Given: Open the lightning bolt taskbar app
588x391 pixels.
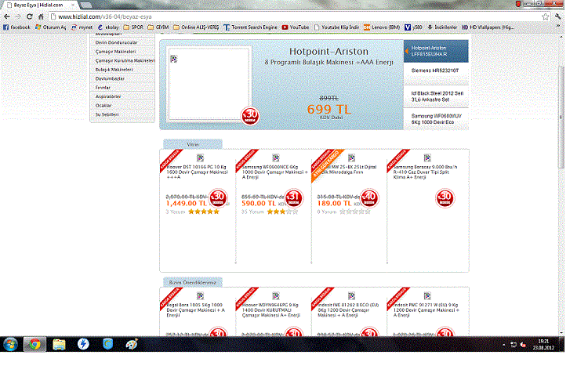Looking at the screenshot, I should [x=83, y=344].
